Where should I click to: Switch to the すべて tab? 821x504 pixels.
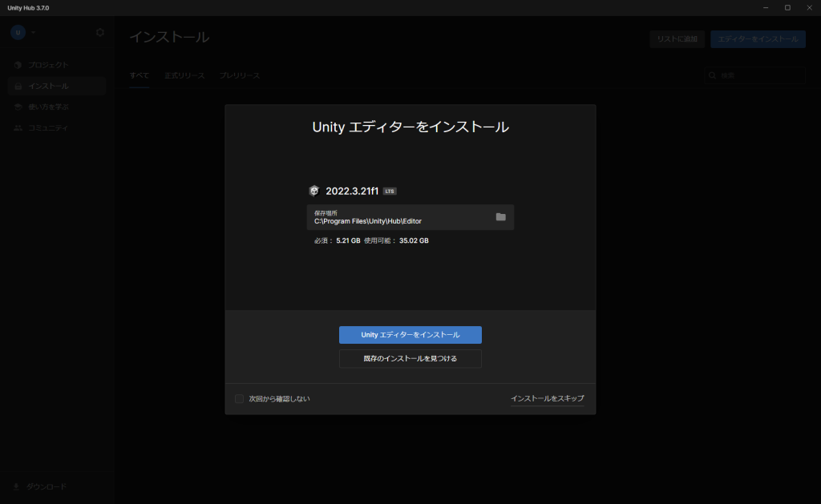pos(140,76)
